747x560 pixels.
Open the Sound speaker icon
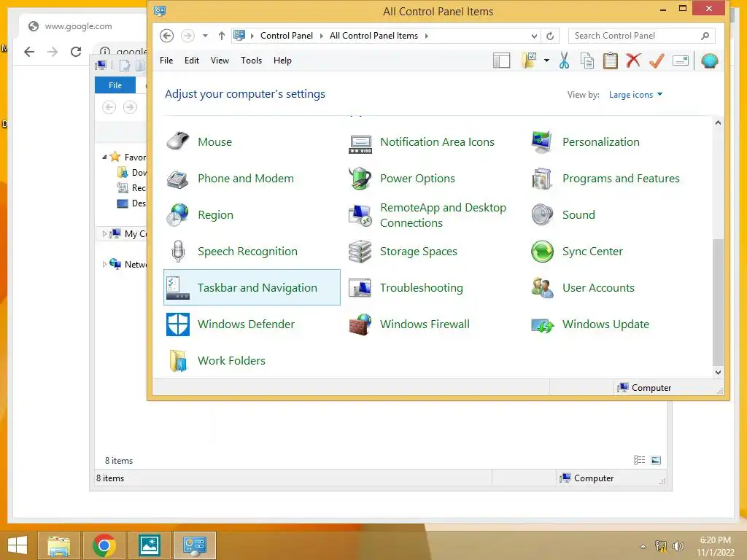click(542, 215)
